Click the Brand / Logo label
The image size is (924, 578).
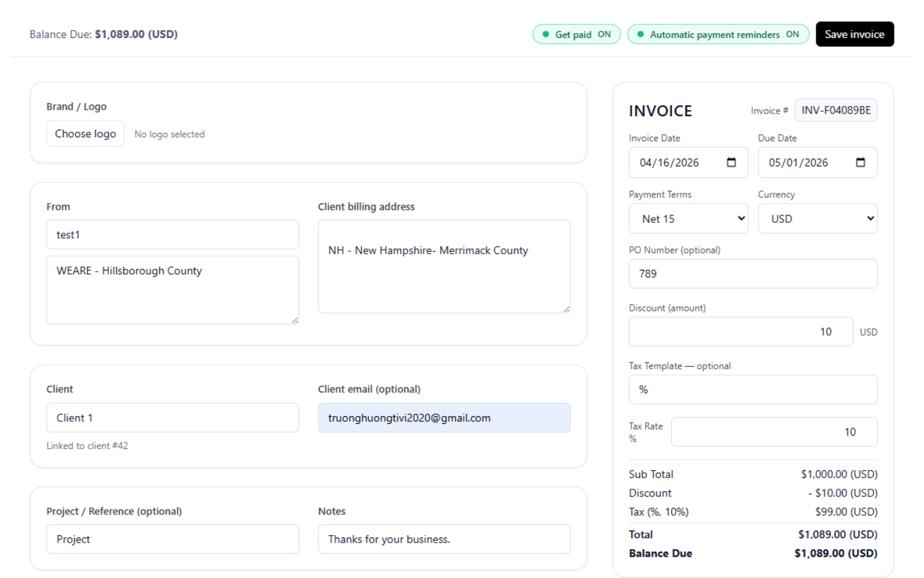pyautogui.click(x=76, y=107)
